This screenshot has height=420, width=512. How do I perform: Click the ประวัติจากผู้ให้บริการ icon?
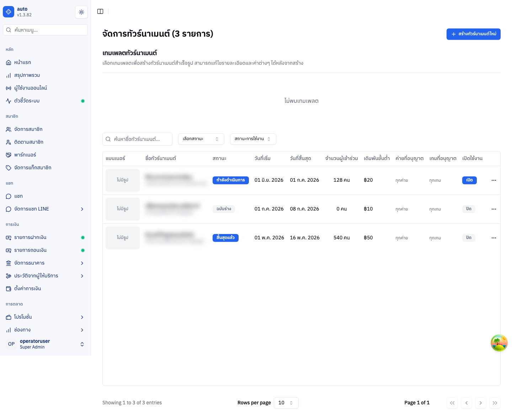pos(9,276)
